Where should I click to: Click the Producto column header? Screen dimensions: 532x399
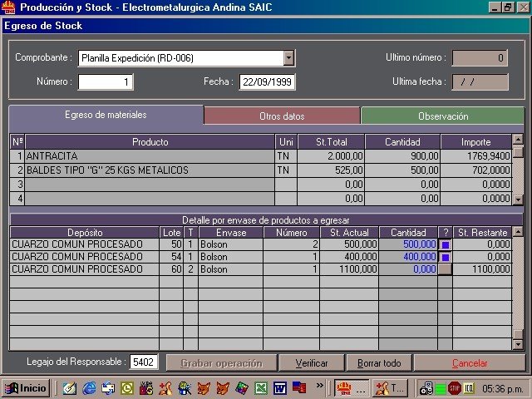[150, 142]
